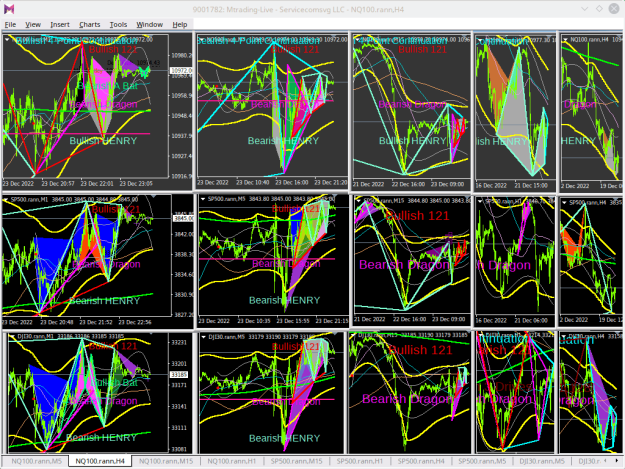Click chart shift marker atop SP500 M5 chart
625x469 pixels.
point(334,196)
